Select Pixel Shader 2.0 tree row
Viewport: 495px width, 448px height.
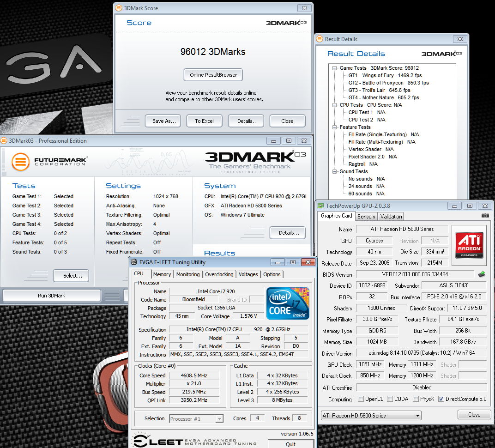click(x=373, y=157)
